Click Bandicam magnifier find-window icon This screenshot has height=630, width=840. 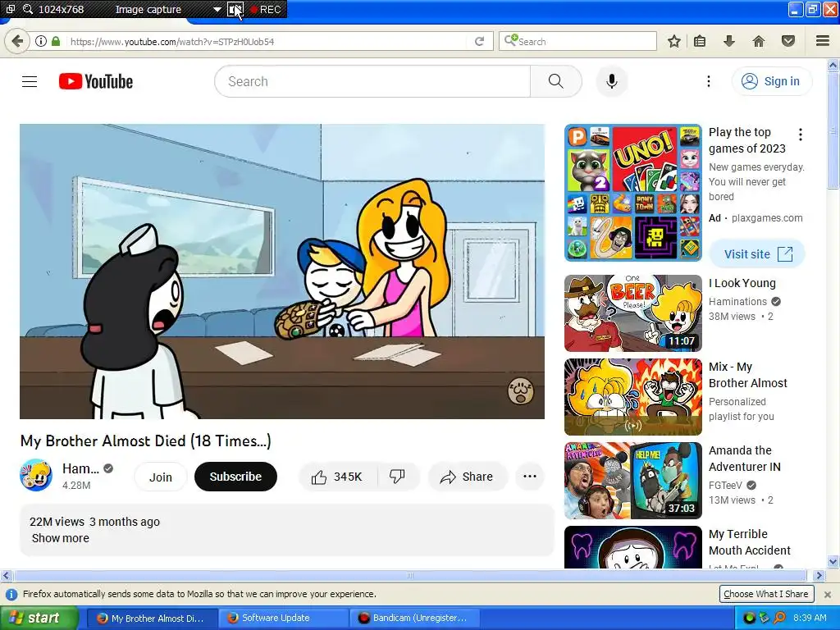click(x=28, y=9)
